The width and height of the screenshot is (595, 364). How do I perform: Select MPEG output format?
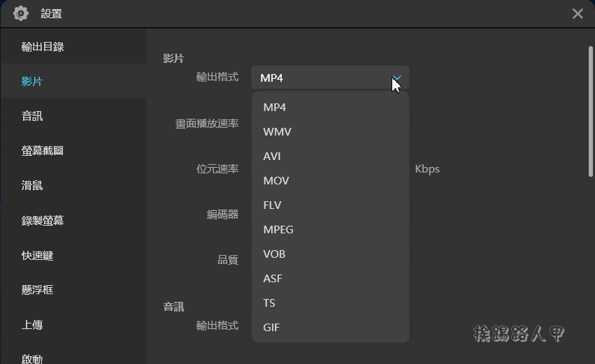(x=330, y=229)
